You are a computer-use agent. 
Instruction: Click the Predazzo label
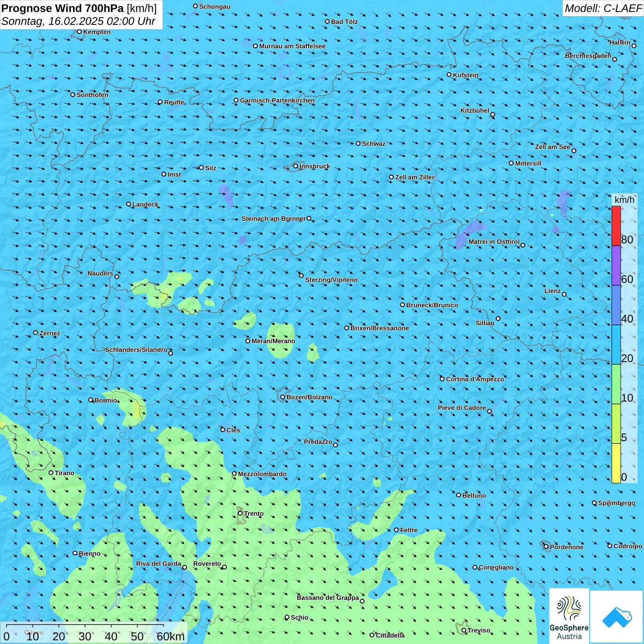coord(318,442)
